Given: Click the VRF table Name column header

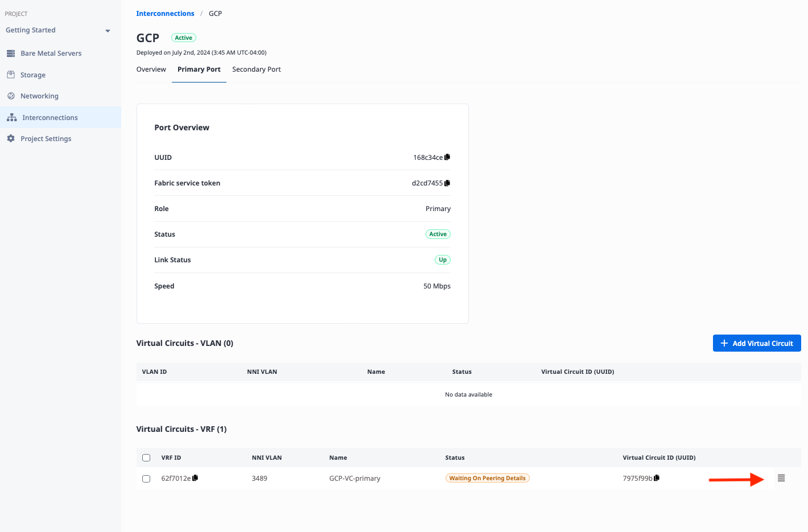Looking at the screenshot, I should coord(338,458).
